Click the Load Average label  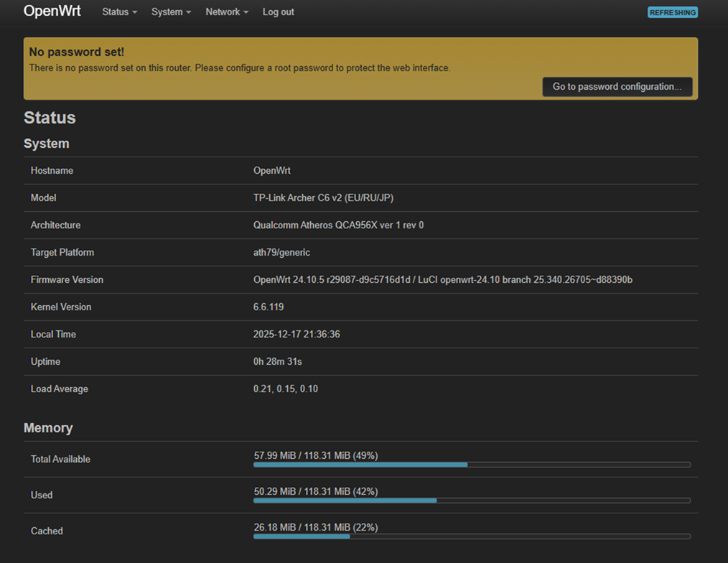[59, 388]
